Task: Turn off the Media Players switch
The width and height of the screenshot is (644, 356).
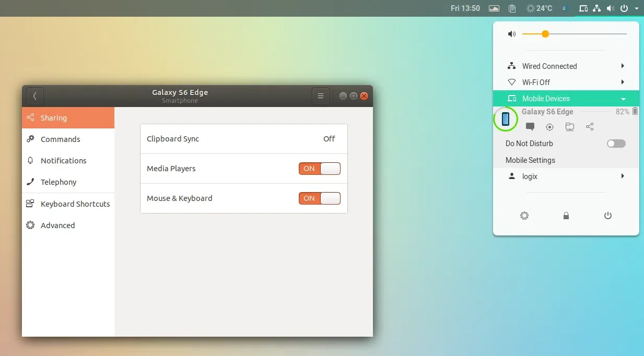Action: tap(320, 169)
